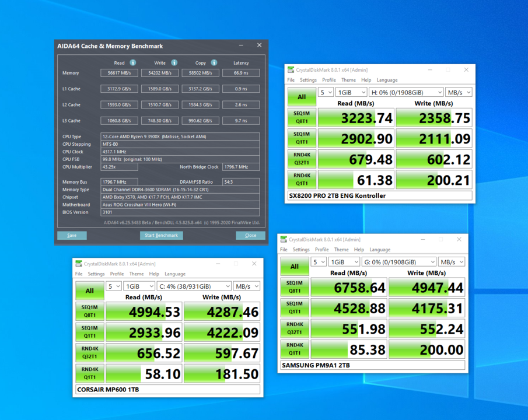Open MB/s unit dropdown in SX8200 window
The height and width of the screenshot is (420, 528).
459,92
